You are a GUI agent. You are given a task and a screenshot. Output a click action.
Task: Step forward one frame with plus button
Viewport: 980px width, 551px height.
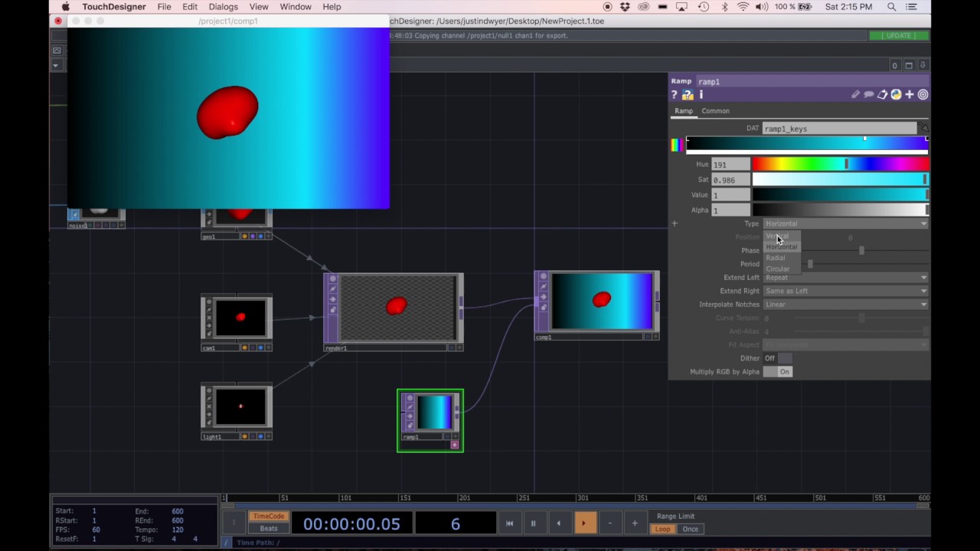tap(635, 523)
